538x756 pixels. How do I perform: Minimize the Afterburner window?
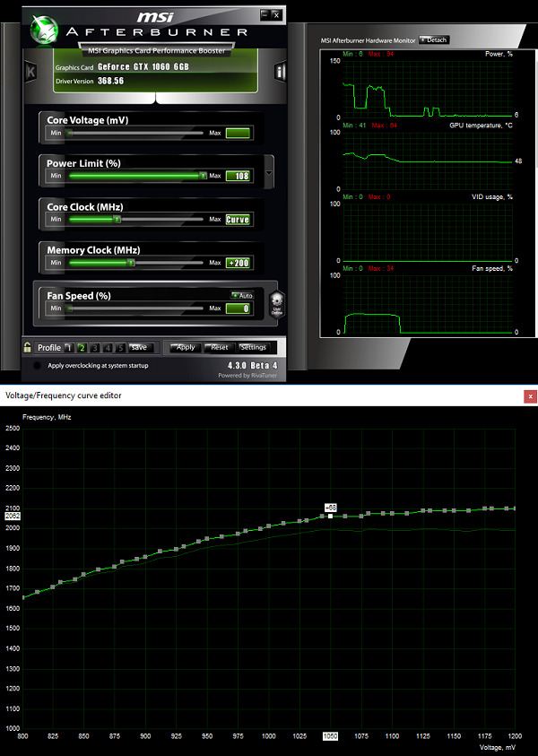click(265, 14)
